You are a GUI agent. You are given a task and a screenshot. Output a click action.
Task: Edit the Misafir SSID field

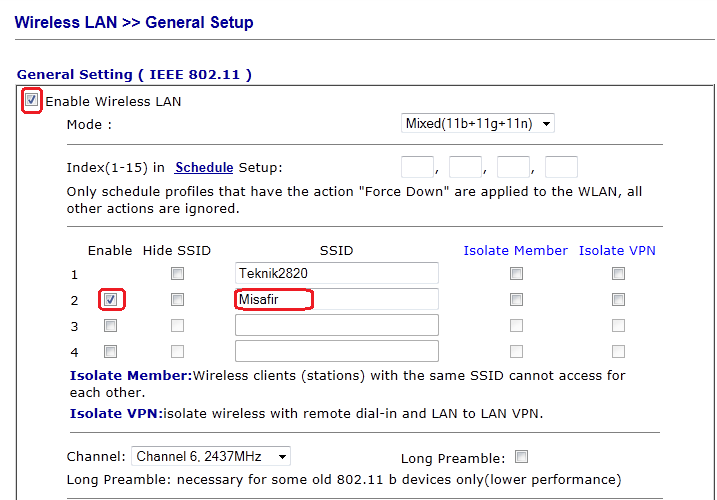click(337, 300)
